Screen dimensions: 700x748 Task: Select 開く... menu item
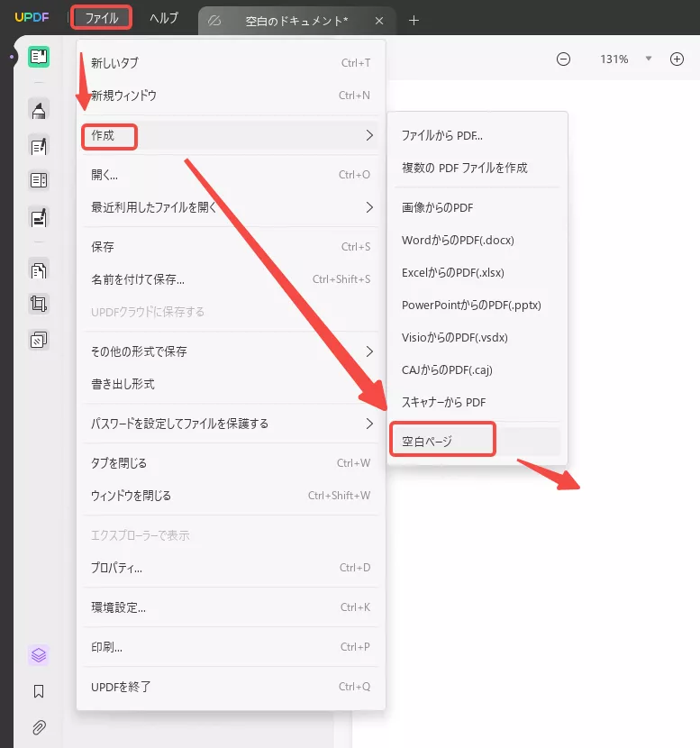(231, 175)
